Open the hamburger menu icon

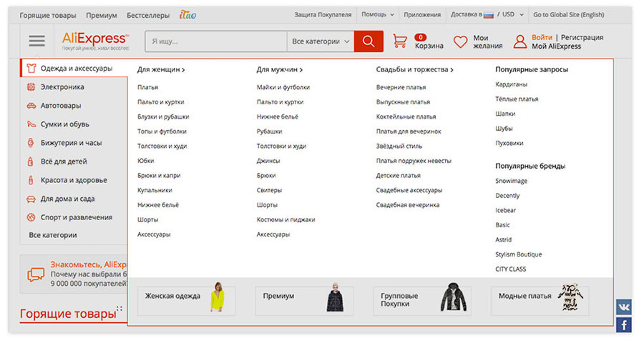36,41
